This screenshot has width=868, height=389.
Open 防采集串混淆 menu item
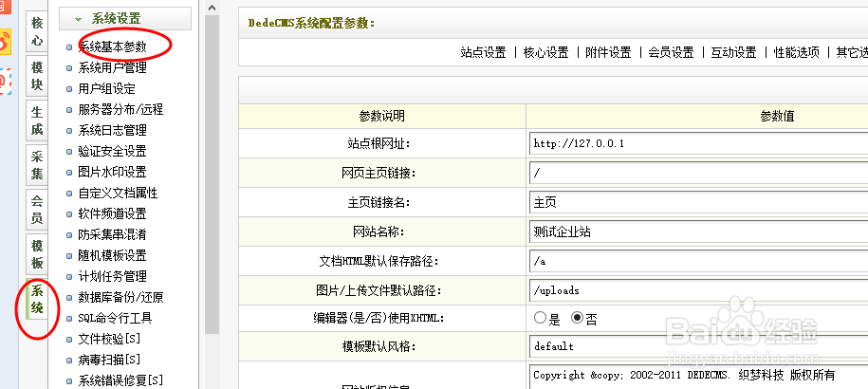(112, 234)
